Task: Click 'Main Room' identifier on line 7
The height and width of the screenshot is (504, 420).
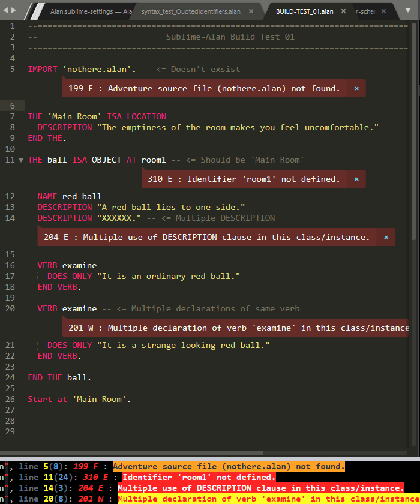Action: [x=74, y=116]
